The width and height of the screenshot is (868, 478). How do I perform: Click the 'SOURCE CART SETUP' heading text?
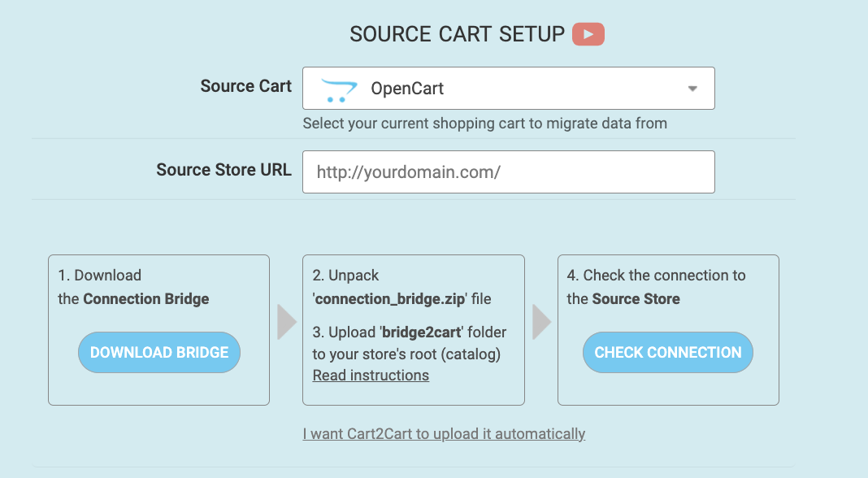pos(458,34)
